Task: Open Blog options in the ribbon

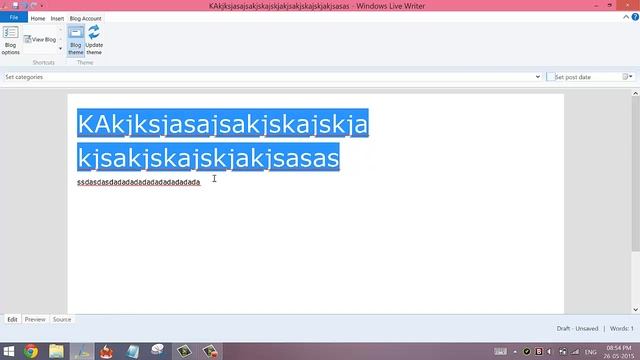Action: pyautogui.click(x=10, y=40)
